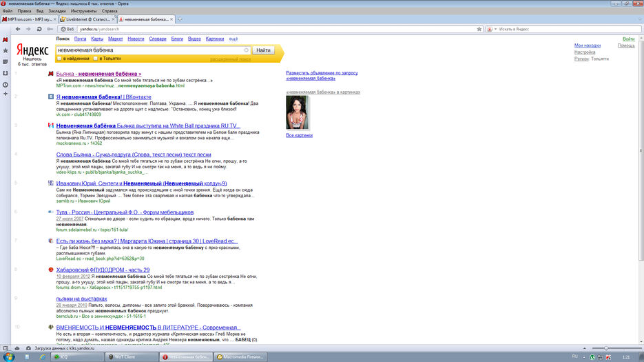Expand the closed tabs menu arrow
This screenshot has width=644, height=362.
pyautogui.click(x=640, y=19)
